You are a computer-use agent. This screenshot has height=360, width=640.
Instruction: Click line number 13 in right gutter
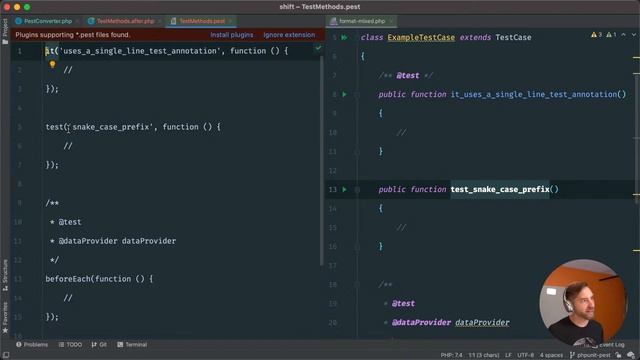coord(333,189)
